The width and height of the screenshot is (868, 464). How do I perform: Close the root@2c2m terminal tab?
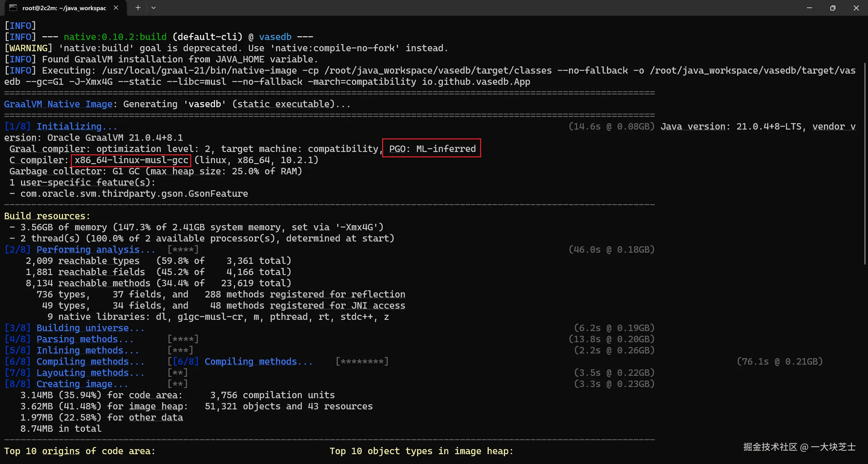(x=116, y=8)
